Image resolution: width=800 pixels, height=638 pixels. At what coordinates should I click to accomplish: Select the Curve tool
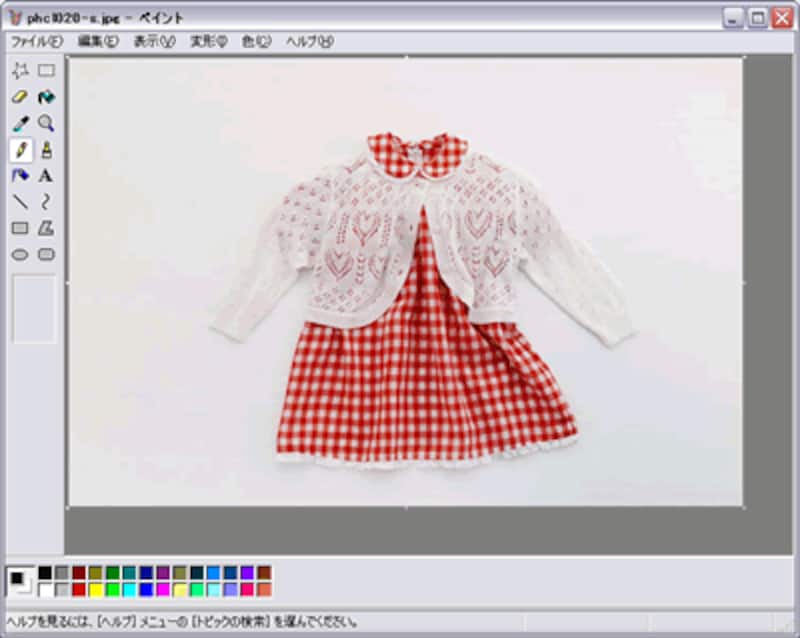[46, 202]
